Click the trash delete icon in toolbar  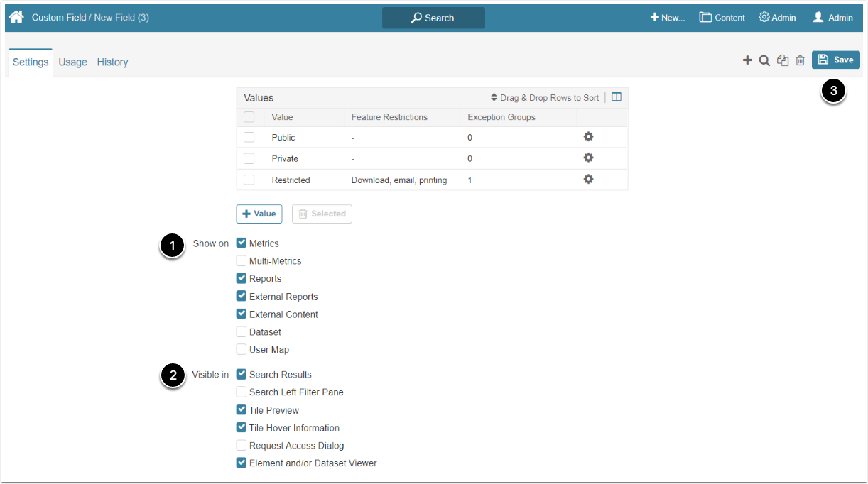tap(800, 60)
